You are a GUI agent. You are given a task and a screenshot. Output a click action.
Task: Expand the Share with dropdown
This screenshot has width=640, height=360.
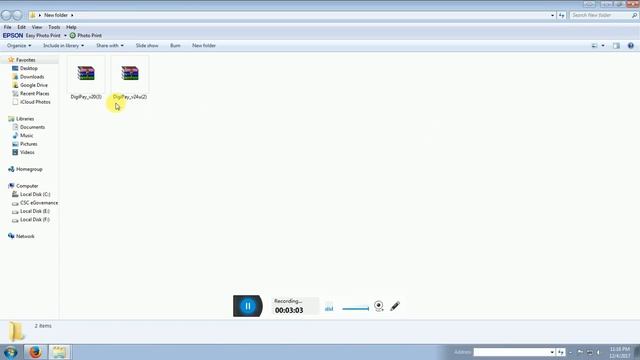[x=110, y=46]
